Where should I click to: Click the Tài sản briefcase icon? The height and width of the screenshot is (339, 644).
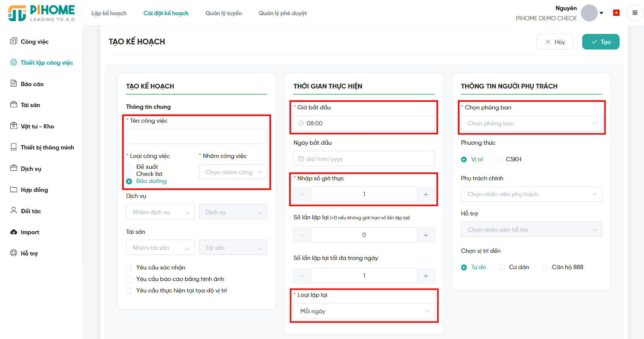tap(14, 105)
